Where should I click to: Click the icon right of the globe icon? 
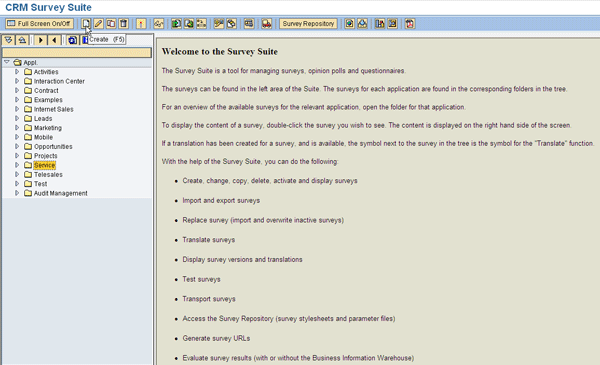[362, 24]
